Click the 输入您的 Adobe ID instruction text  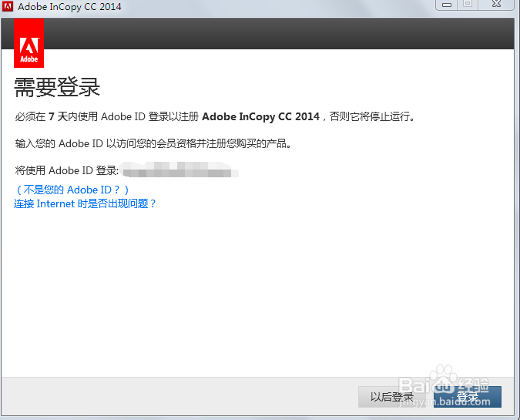coord(153,143)
